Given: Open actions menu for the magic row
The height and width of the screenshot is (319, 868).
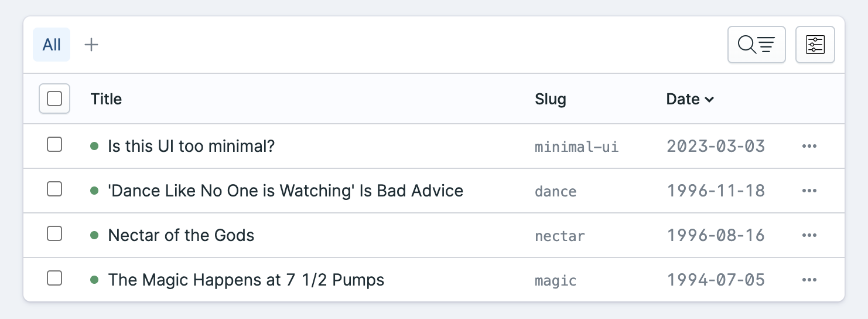Looking at the screenshot, I should click(809, 280).
